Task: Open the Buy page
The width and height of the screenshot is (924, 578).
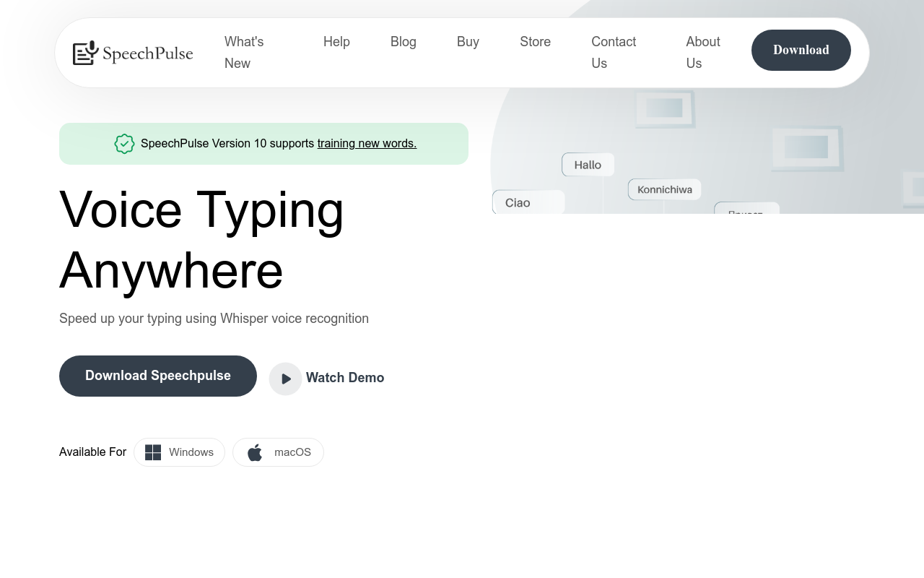Action: coord(468,42)
